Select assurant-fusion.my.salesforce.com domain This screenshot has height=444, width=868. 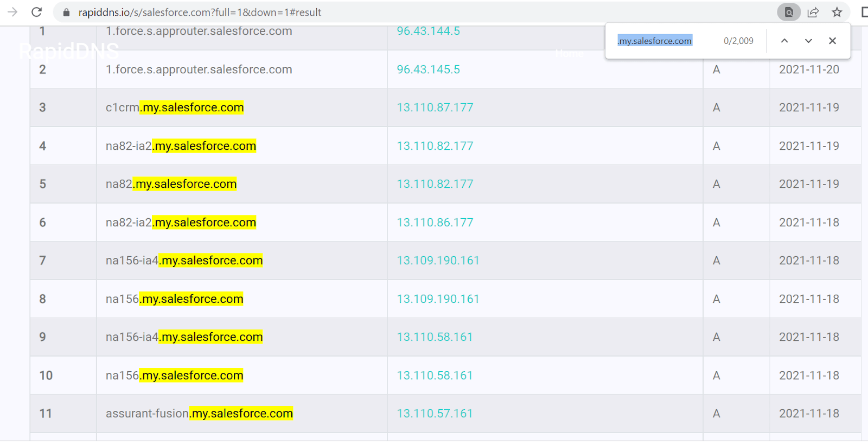point(199,414)
